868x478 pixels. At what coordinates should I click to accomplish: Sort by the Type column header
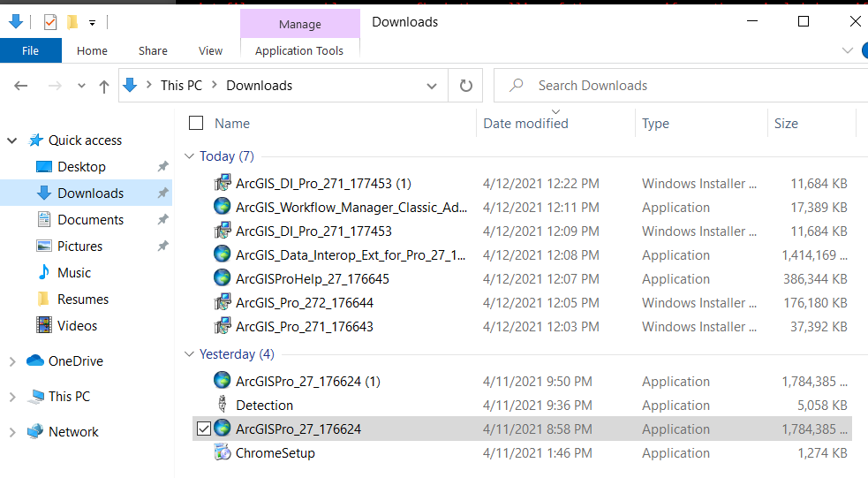tap(655, 124)
